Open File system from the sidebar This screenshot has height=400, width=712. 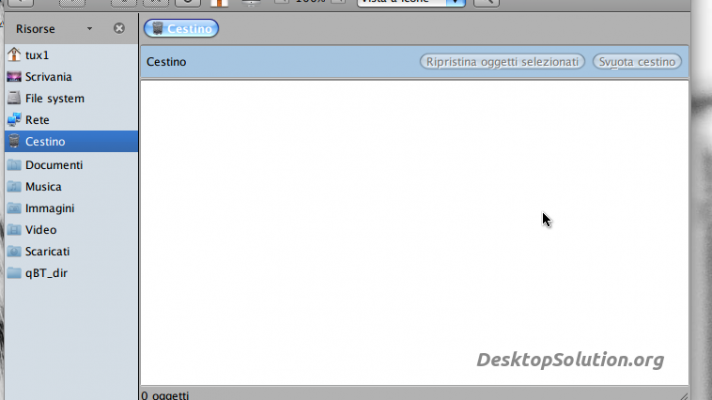pos(71,98)
